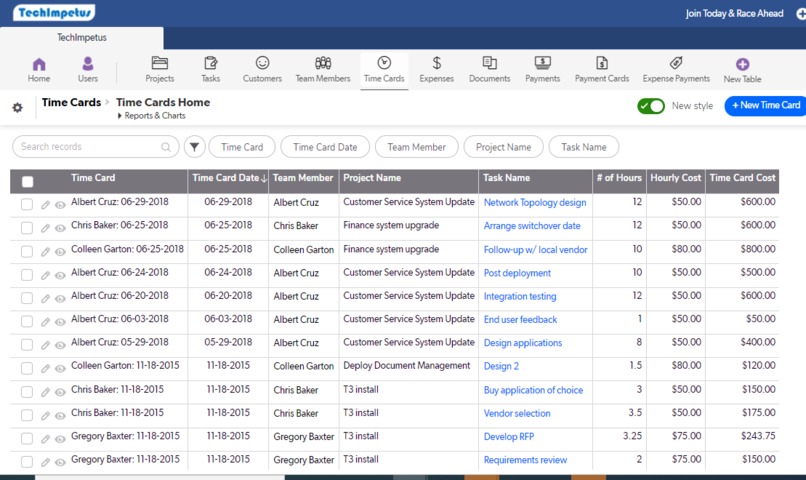Check the Gregory Baxter Requirements review row checkbox
806x480 pixels.
coord(27,461)
